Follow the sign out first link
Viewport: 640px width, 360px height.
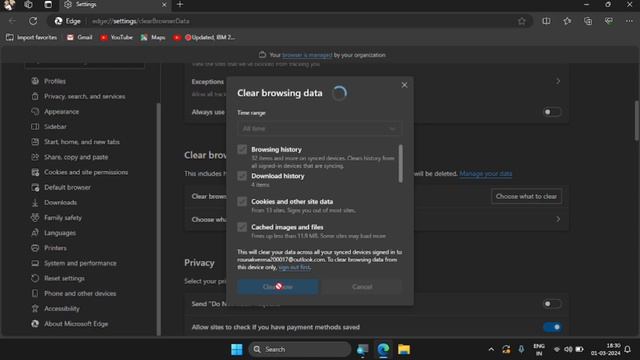tap(294, 267)
